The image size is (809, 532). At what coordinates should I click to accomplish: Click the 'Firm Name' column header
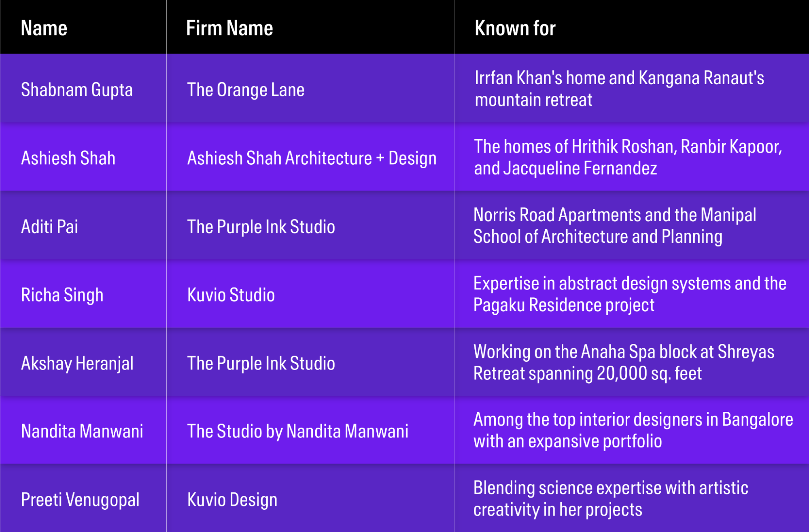pos(229,28)
